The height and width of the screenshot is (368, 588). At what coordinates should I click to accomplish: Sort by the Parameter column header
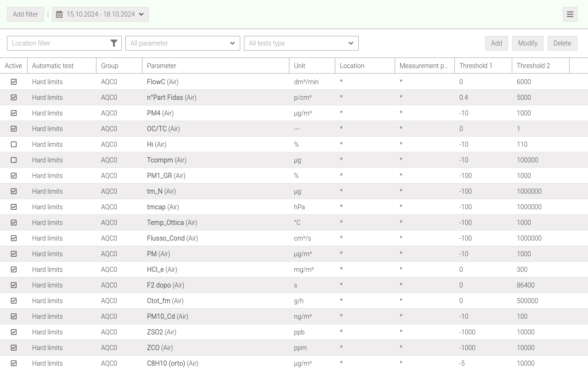[216, 66]
